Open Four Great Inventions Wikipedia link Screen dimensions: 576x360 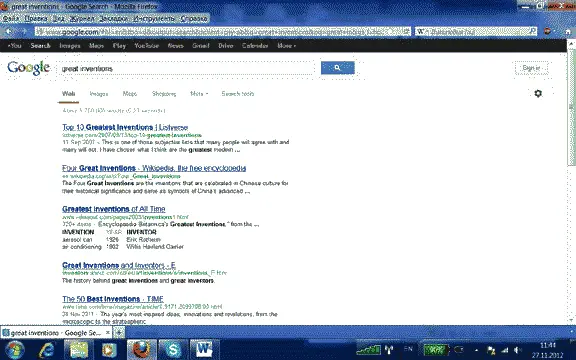154,168
